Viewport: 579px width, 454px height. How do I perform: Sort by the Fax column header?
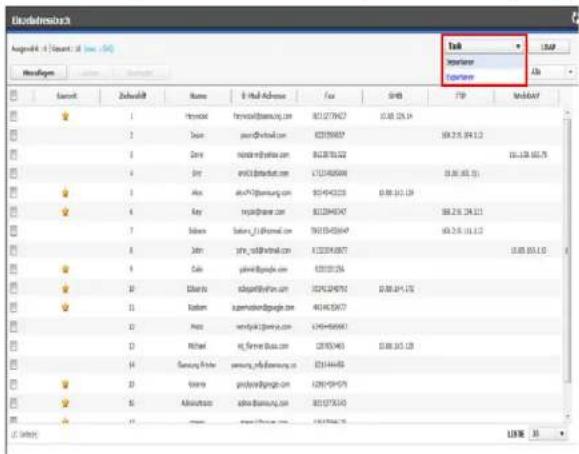tap(329, 96)
